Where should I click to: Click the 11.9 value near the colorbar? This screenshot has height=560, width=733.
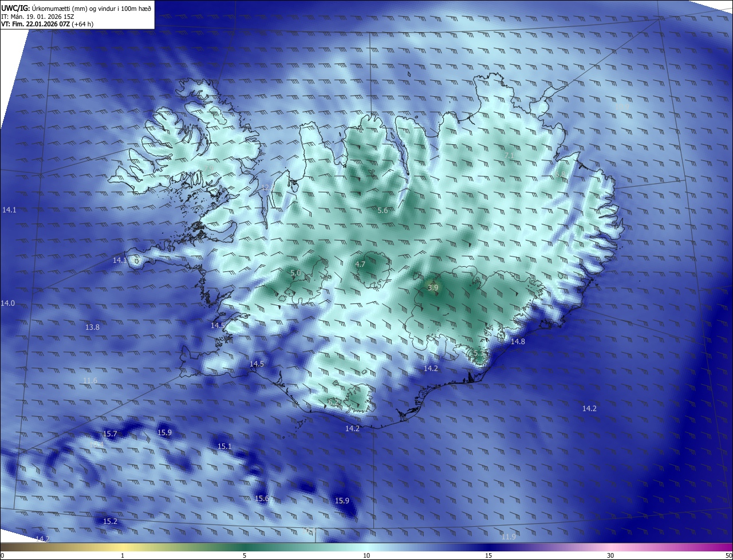509,537
